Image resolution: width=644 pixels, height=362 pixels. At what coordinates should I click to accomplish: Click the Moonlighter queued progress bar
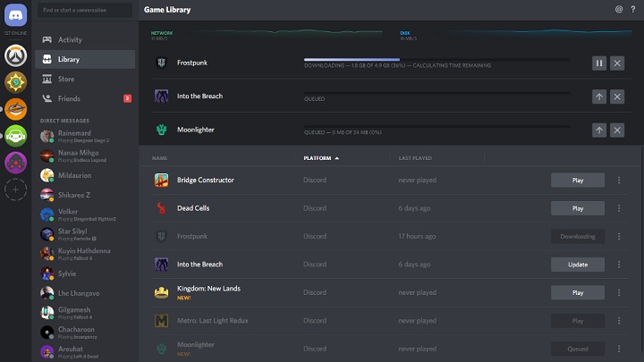(437, 126)
